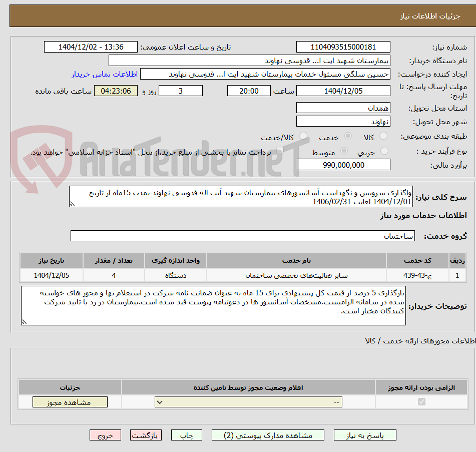Click the اطلاعات خدمات مورد نیاز heading
This screenshot has width=476, height=452.
pyautogui.click(x=423, y=216)
